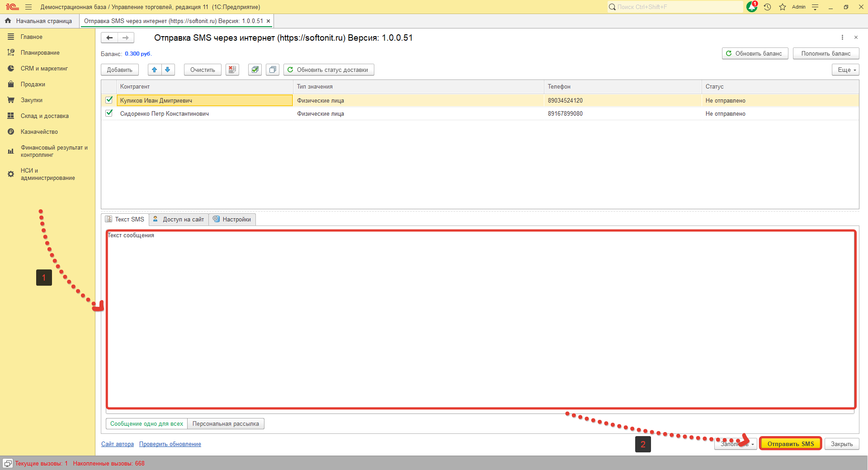
Task: Move the selected row down with the blue arrow
Action: (168, 70)
